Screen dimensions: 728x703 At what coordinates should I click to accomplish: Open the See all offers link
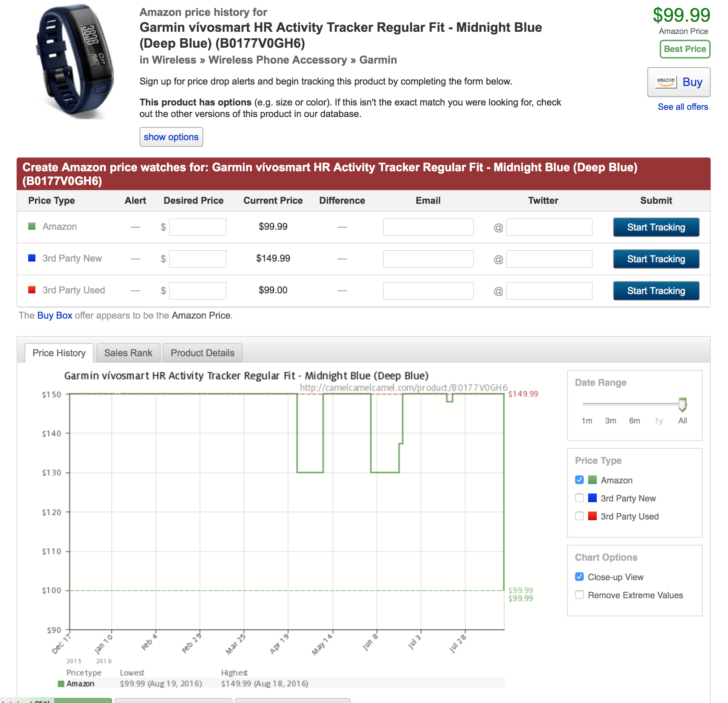(683, 107)
